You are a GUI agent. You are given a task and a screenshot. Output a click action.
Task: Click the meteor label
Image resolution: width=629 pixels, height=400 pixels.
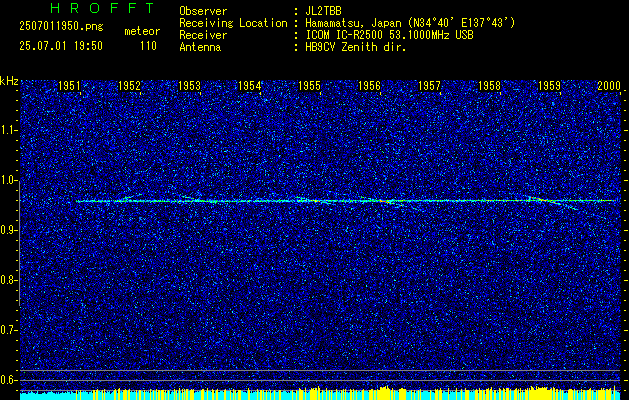point(142,31)
